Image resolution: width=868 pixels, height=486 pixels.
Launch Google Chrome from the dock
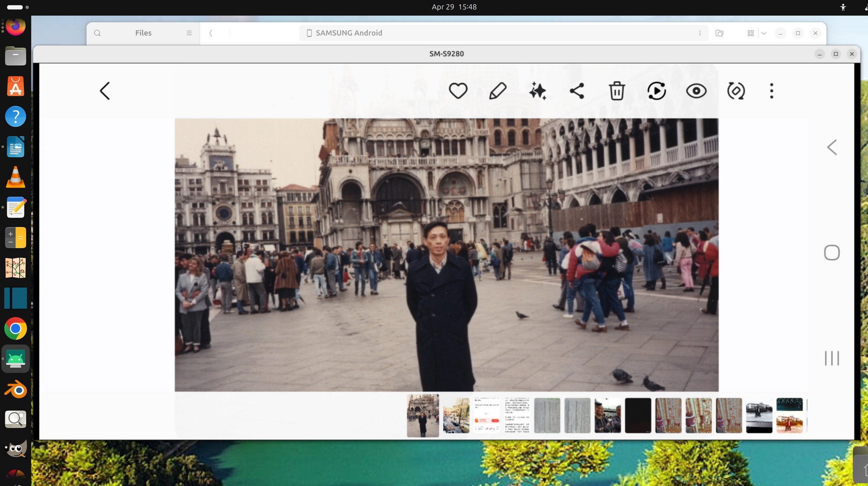15,329
